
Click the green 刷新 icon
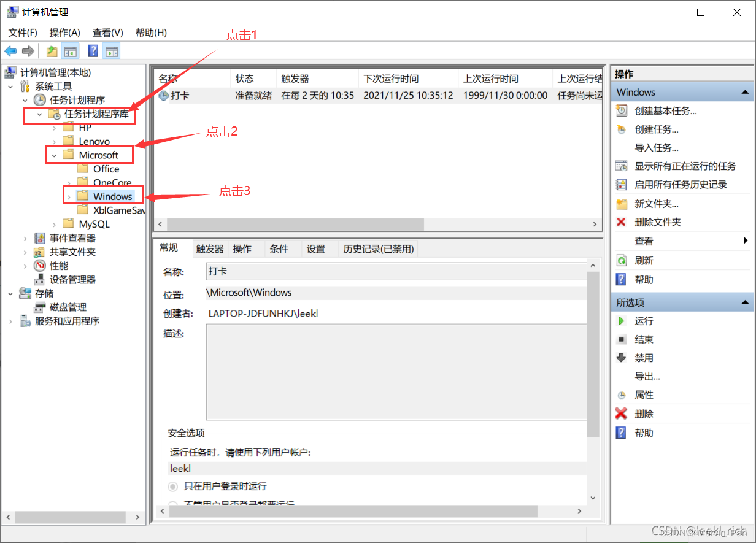click(622, 260)
